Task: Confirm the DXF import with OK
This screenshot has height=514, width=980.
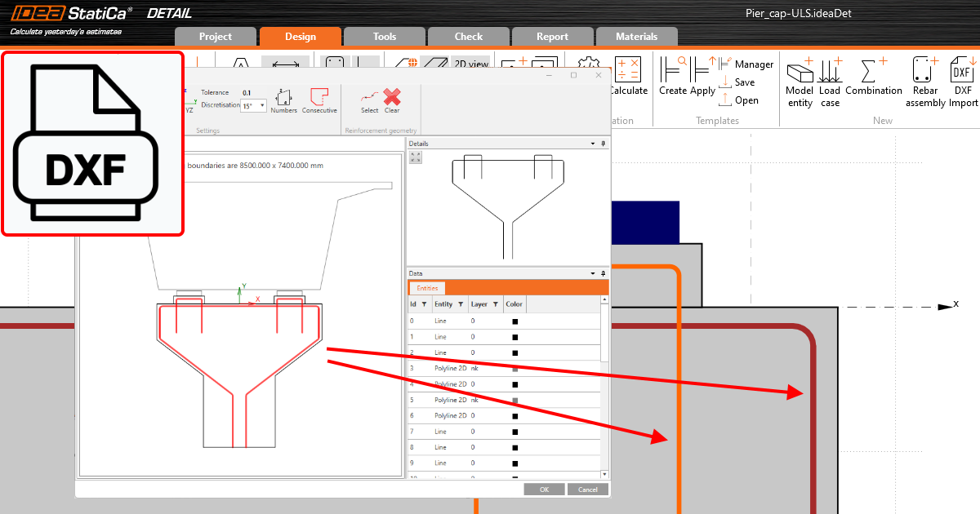Action: (x=544, y=489)
